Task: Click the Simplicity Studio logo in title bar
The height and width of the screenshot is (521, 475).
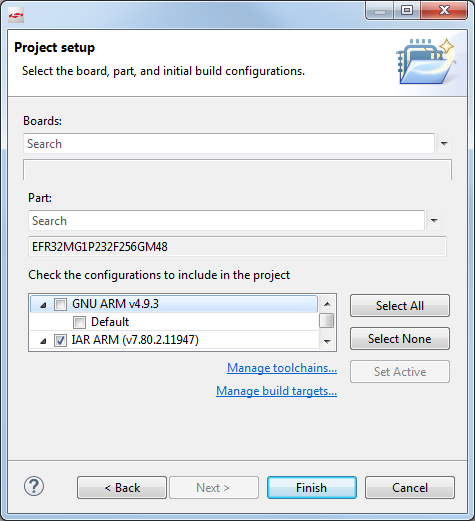Action: tap(16, 15)
